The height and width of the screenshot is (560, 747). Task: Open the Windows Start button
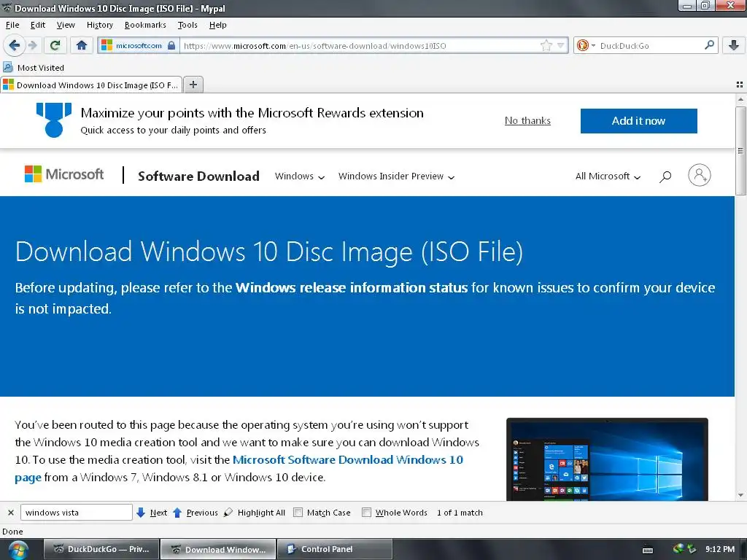pyautogui.click(x=18, y=549)
